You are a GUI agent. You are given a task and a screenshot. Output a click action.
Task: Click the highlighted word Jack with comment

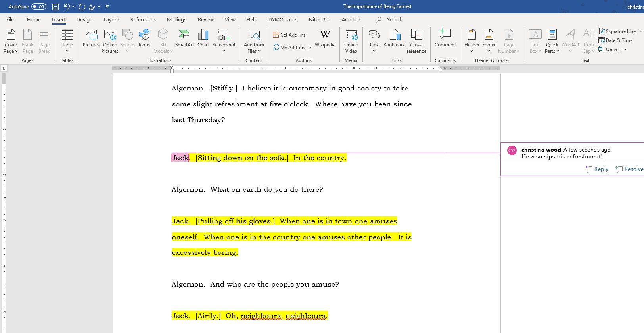point(180,158)
